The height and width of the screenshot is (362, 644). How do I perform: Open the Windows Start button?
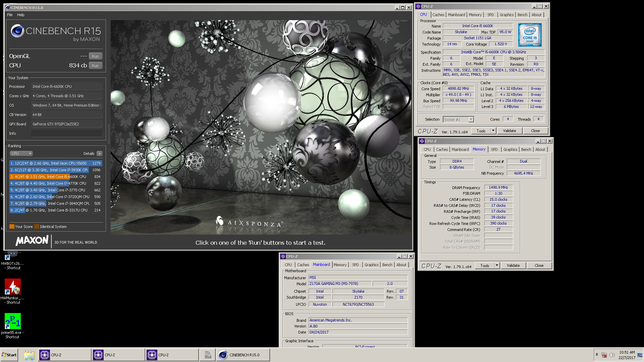coord(9,355)
